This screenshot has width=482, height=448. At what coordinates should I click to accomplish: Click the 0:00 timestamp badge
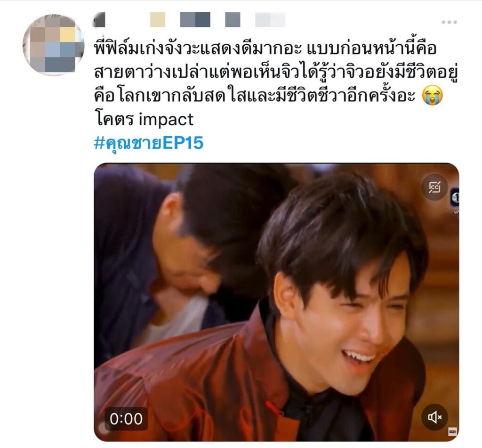126,419
